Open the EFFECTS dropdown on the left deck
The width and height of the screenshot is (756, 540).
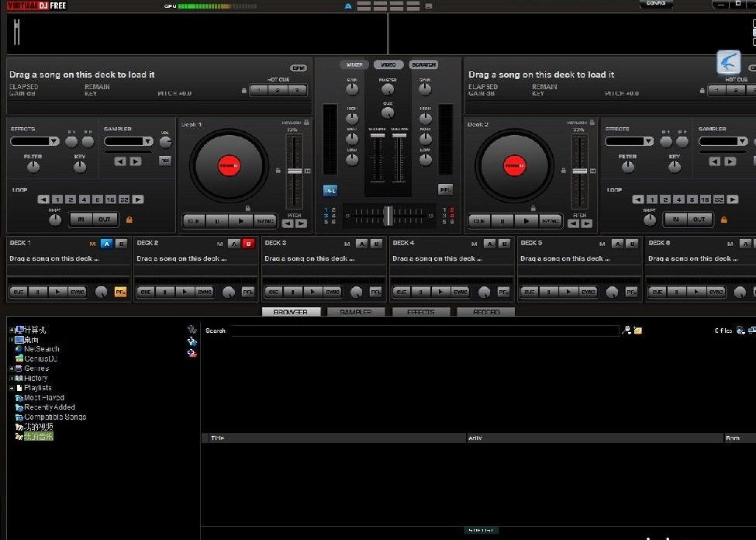(34, 140)
